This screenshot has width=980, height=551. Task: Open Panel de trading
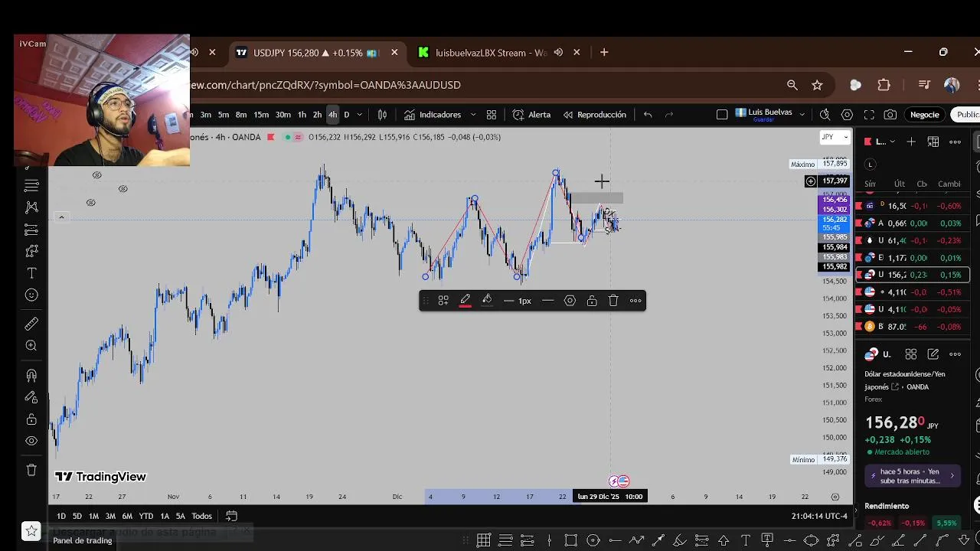[x=82, y=540]
